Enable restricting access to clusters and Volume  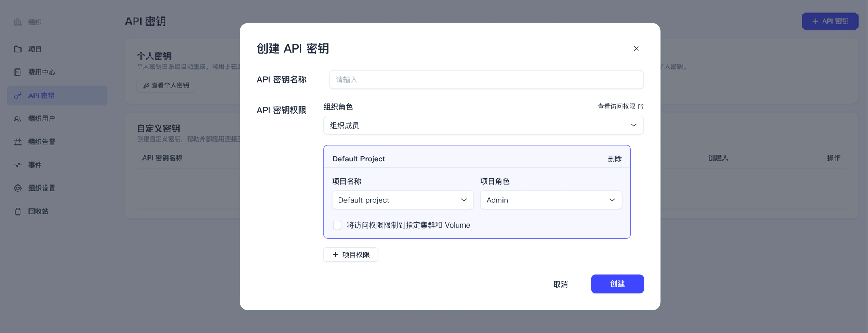[x=337, y=225]
